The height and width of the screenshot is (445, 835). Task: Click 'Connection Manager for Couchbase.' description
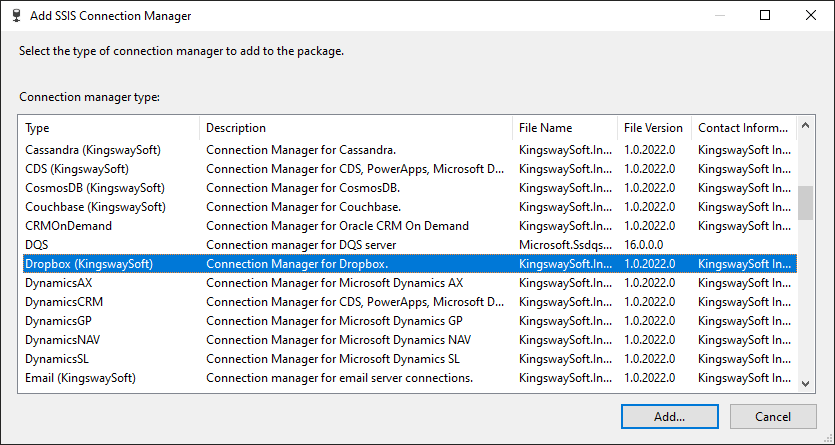pyautogui.click(x=304, y=207)
